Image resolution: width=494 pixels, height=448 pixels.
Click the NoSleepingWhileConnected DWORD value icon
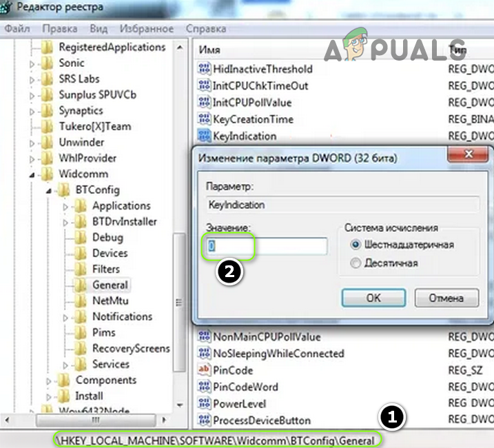pyautogui.click(x=204, y=353)
